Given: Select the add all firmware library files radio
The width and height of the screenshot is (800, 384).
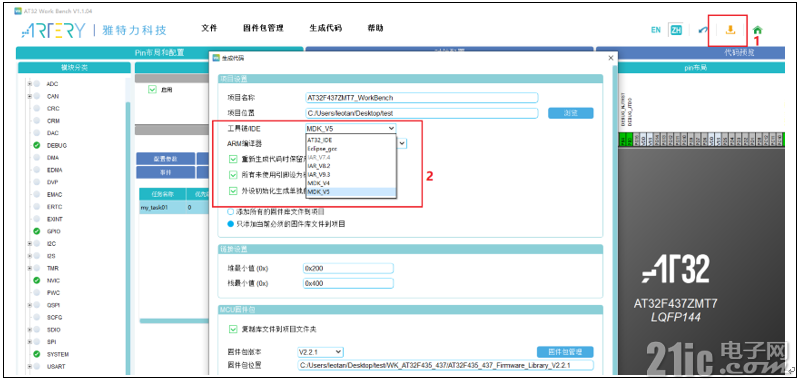Looking at the screenshot, I should [231, 211].
